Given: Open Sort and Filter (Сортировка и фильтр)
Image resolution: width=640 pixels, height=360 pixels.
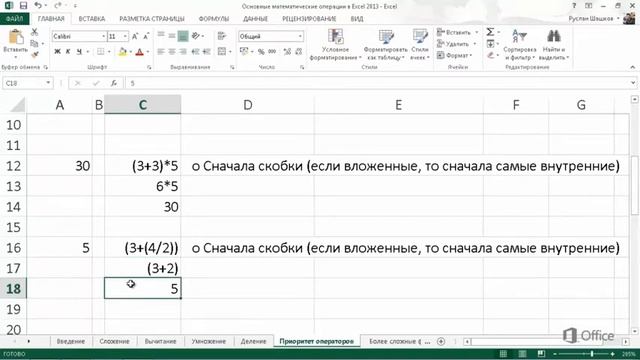Looking at the screenshot, I should 520,44.
